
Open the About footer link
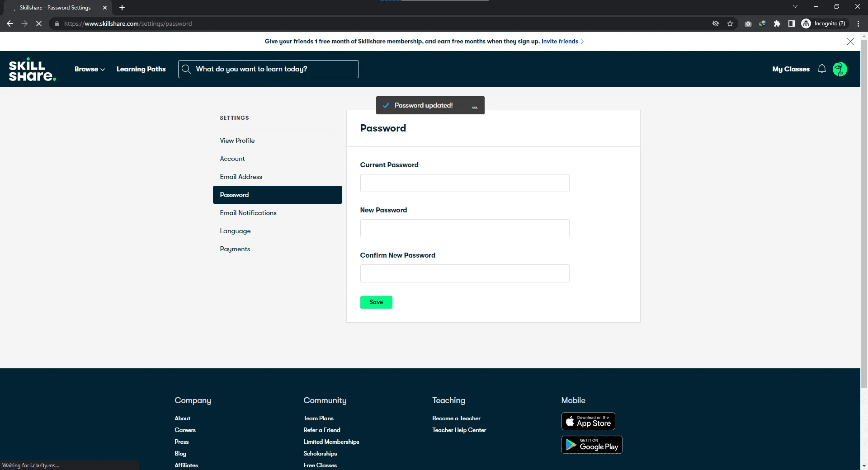click(x=183, y=418)
